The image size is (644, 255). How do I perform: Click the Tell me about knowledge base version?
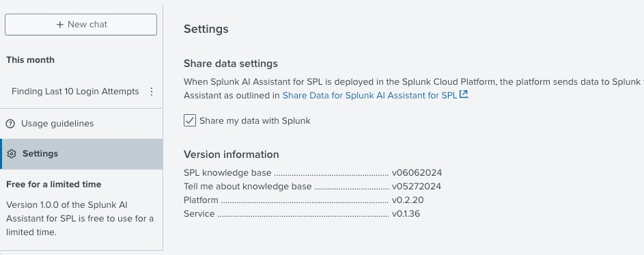point(417,187)
